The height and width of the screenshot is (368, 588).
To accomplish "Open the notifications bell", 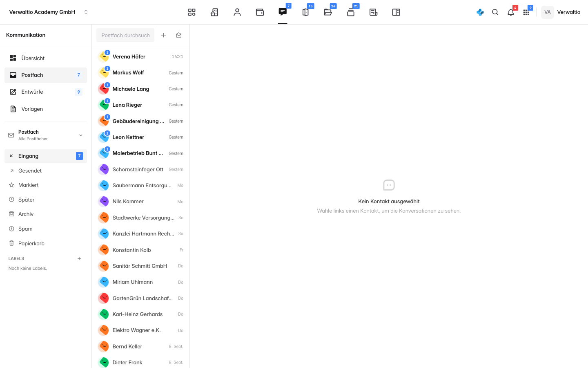I will pyautogui.click(x=511, y=12).
